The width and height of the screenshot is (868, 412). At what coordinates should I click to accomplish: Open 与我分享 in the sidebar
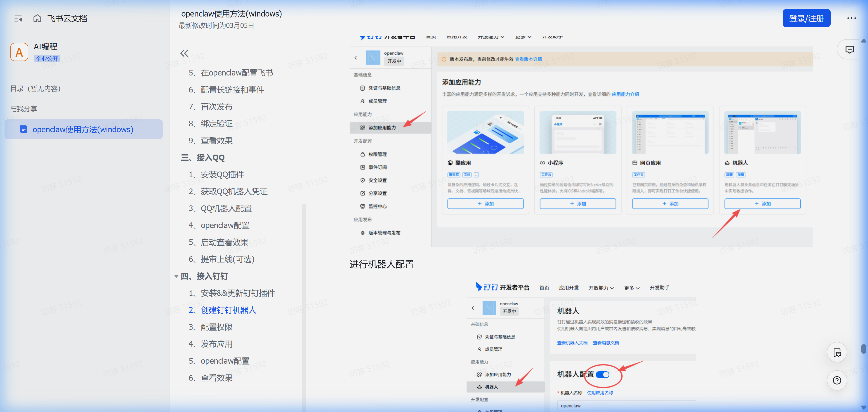tap(24, 109)
